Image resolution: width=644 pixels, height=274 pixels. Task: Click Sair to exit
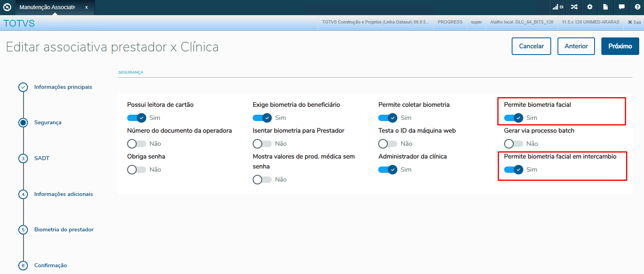634,22
